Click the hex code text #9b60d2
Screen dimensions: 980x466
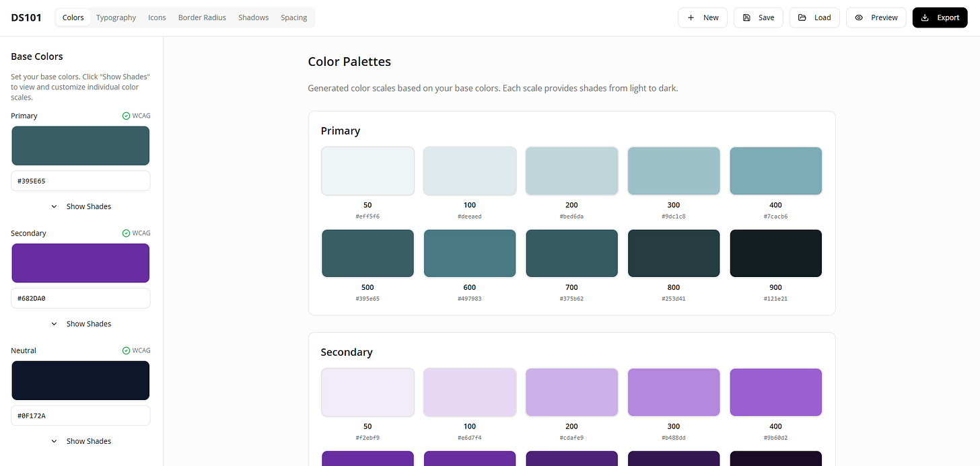(776, 438)
